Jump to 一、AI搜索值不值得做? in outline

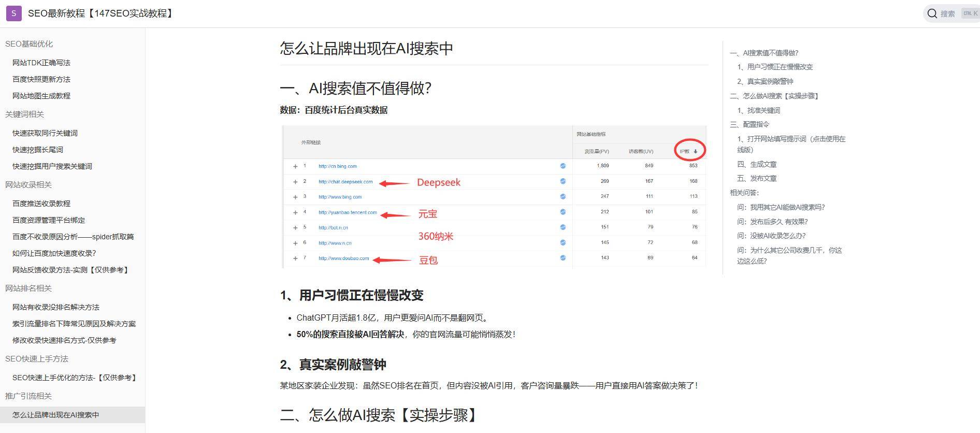pos(764,53)
